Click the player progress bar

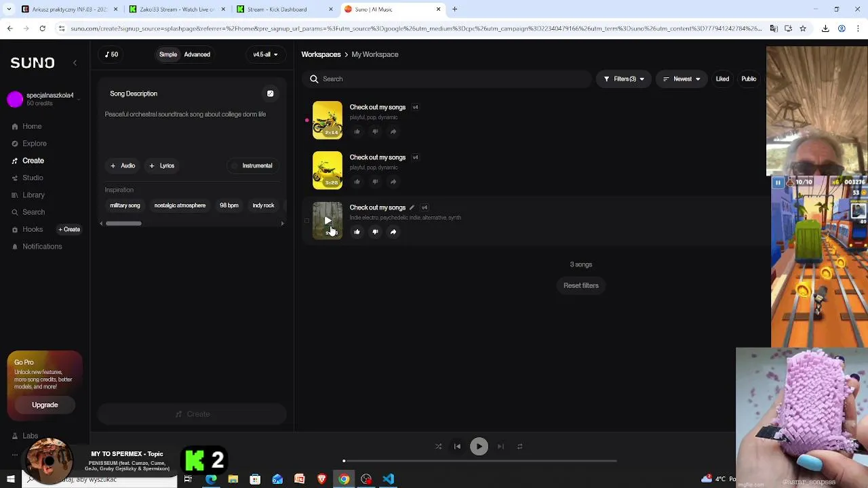click(x=479, y=461)
